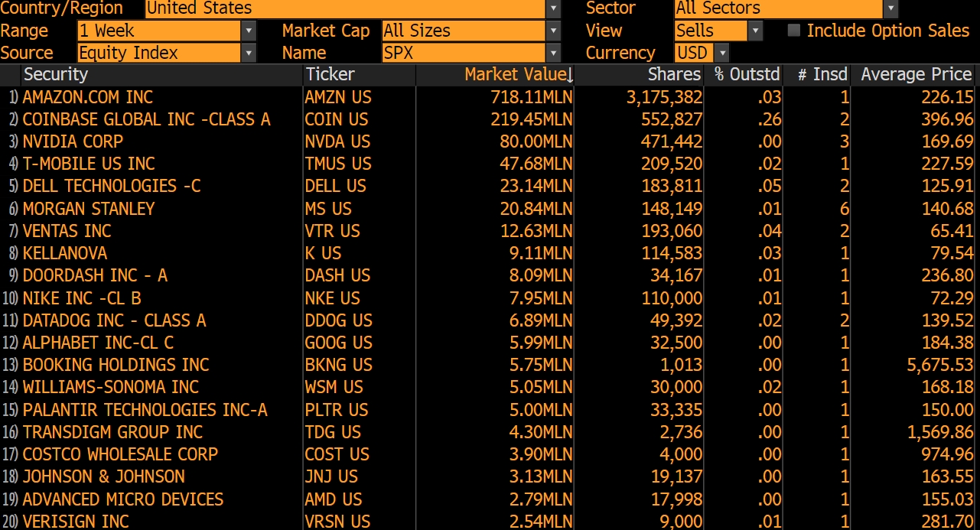The image size is (980, 530).
Task: Expand the Range 1 Week dropdown
Action: [x=249, y=31]
